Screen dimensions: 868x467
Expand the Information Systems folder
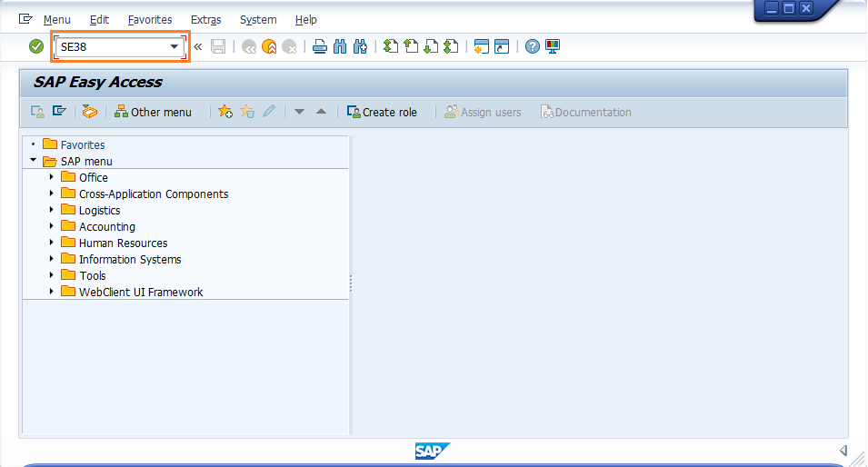click(52, 258)
